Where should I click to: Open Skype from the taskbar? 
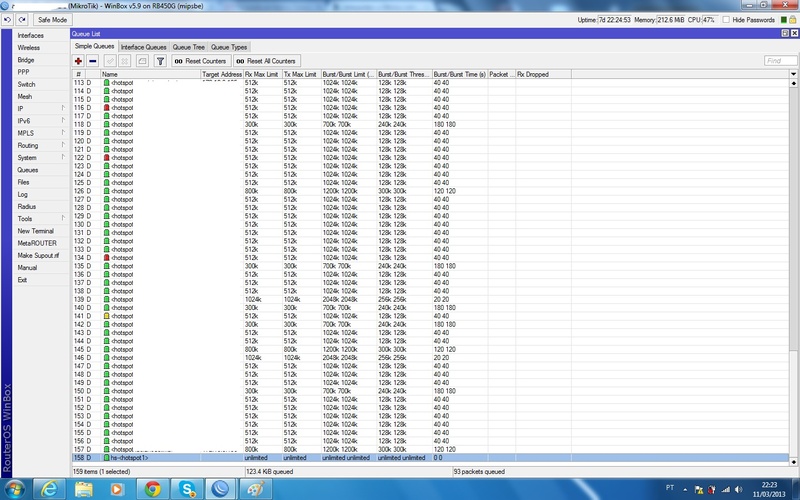186,489
